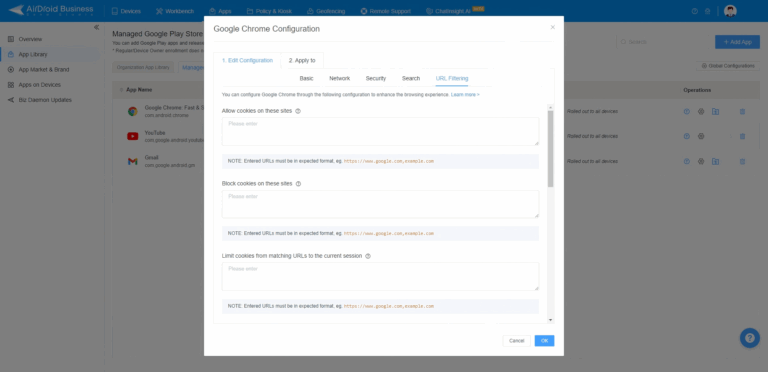
Task: Click the 'Rolled out to all devices' text in Chrome row
Action: pyautogui.click(x=592, y=112)
